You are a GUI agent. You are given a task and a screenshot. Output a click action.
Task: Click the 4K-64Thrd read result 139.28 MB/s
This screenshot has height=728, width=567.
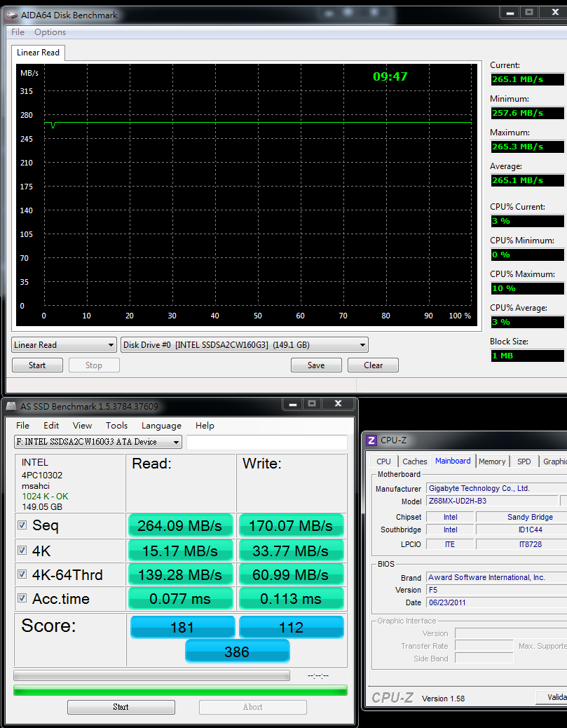(180, 575)
